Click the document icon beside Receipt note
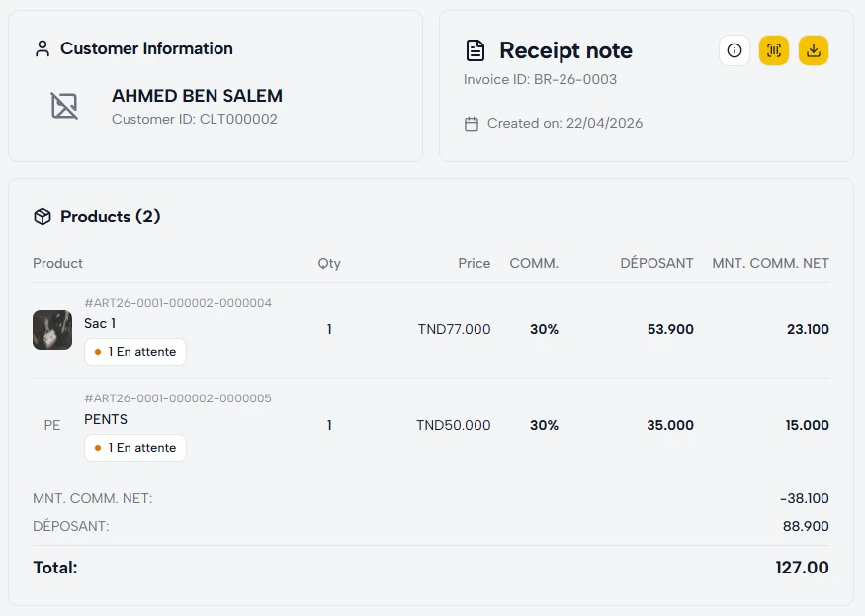Viewport: 865px width, 616px height. tap(476, 50)
